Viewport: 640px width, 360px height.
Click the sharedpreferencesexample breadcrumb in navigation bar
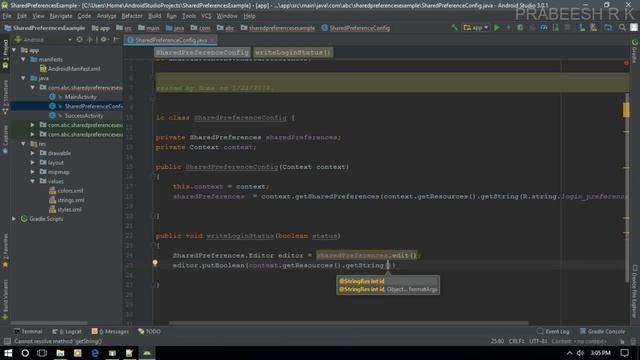click(278, 28)
